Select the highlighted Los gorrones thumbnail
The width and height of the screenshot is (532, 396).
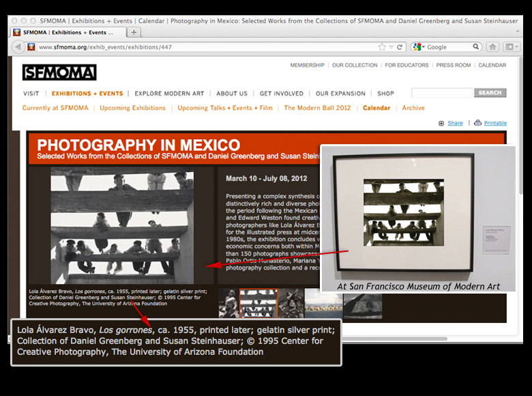(258, 303)
